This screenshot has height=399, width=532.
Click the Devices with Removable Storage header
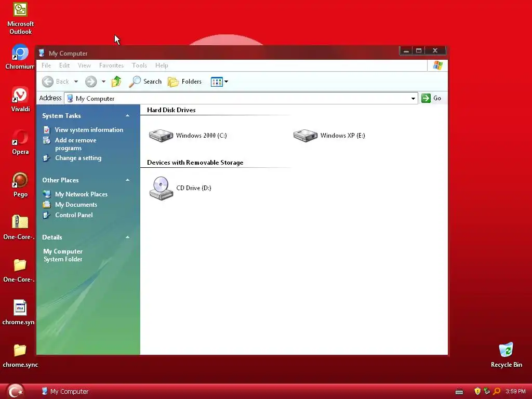point(195,163)
